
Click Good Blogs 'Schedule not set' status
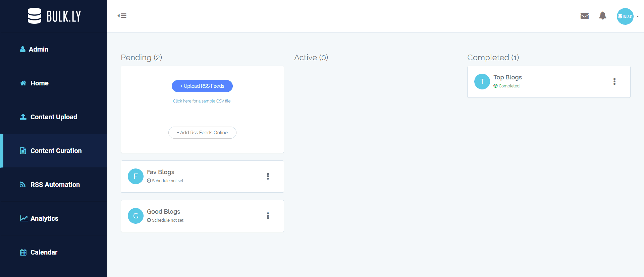165,220
